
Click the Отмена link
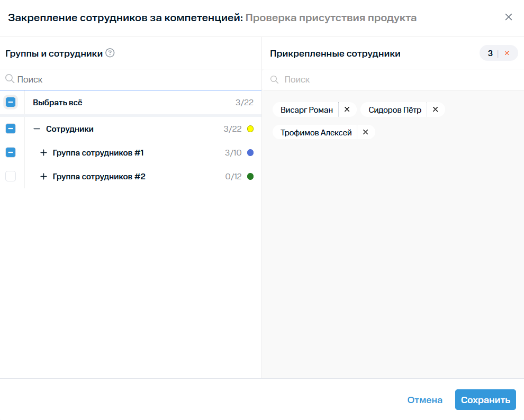coord(424,400)
